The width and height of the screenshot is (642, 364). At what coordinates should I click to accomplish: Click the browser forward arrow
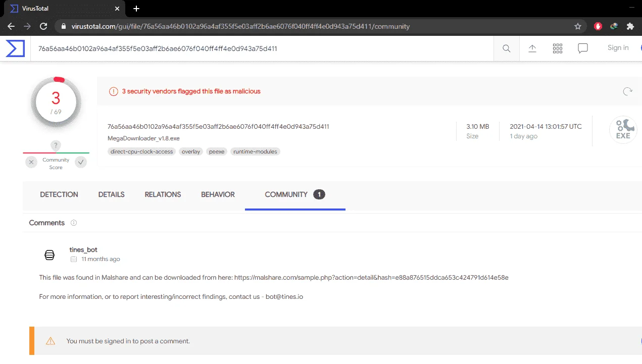(27, 26)
